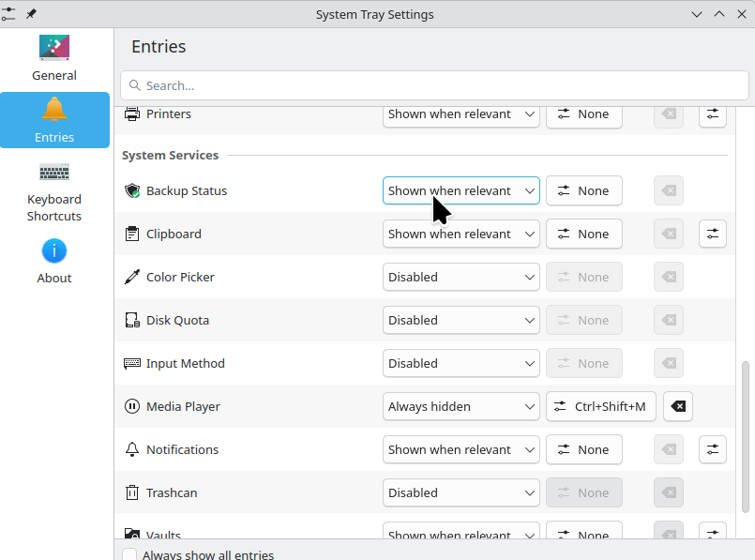Open Backup Status visibility dropdown
This screenshot has height=560, width=755.
(461, 190)
